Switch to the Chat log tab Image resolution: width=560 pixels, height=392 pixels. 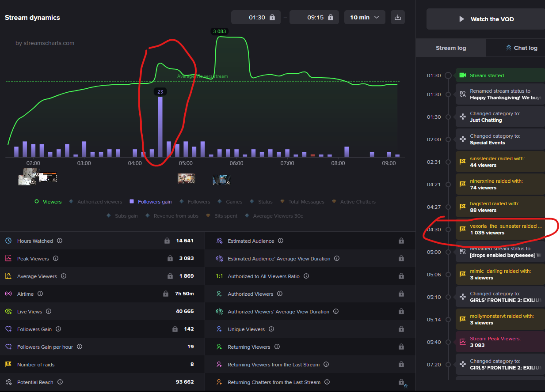[522, 48]
